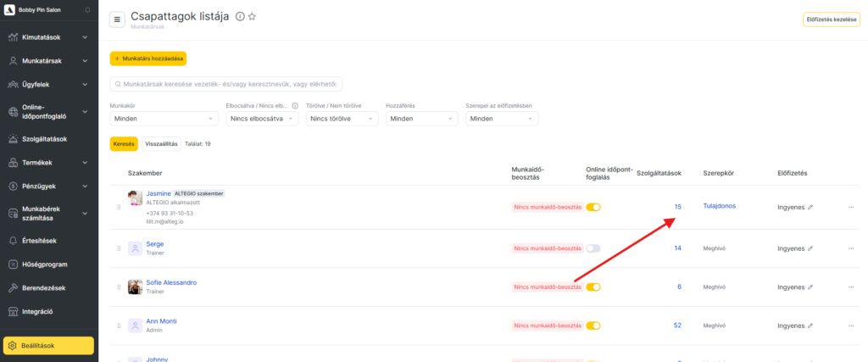
Task: Click the hamburger menu icon beside the title
Action: point(117,19)
